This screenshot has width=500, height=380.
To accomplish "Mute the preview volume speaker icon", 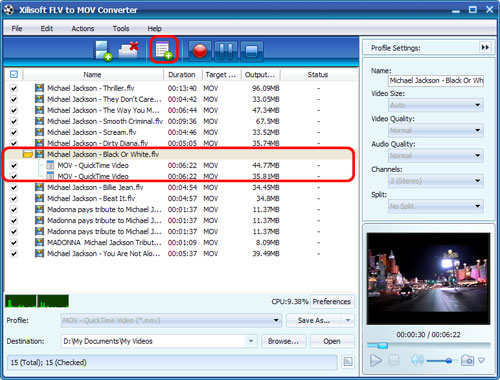I will pos(417,360).
